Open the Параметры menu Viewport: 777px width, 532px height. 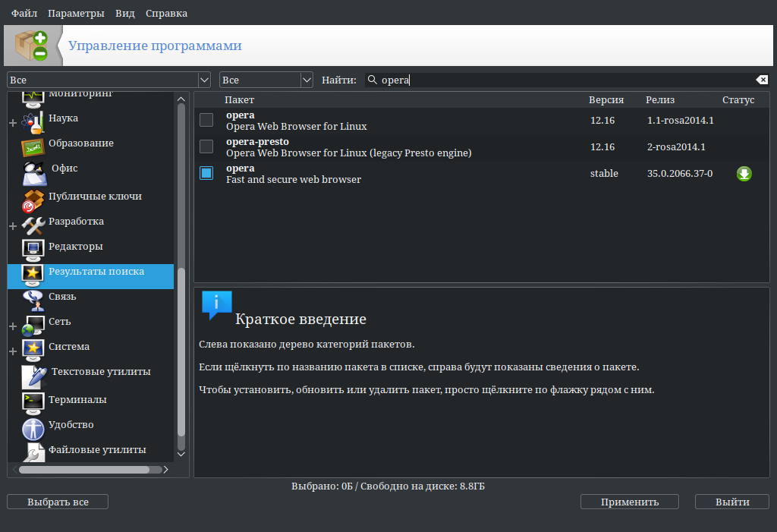pos(76,14)
